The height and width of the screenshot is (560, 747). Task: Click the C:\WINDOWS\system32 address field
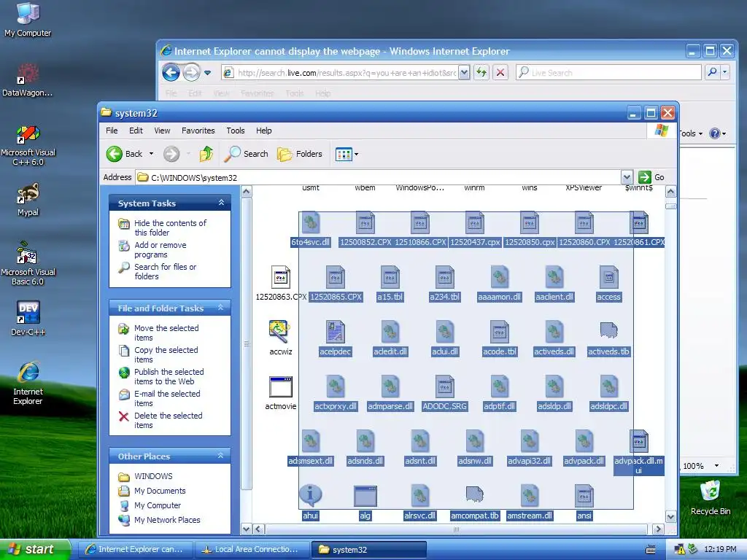pyautogui.click(x=379, y=177)
